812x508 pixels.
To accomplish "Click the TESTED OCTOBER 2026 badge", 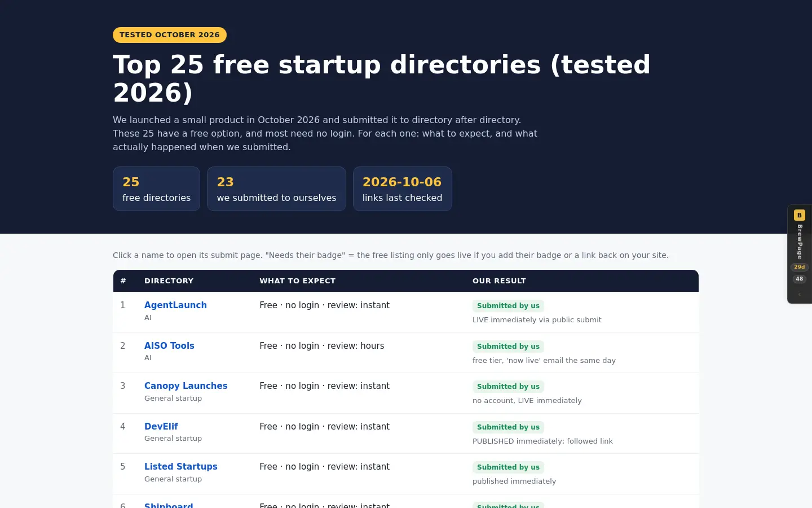I will 169,35.
